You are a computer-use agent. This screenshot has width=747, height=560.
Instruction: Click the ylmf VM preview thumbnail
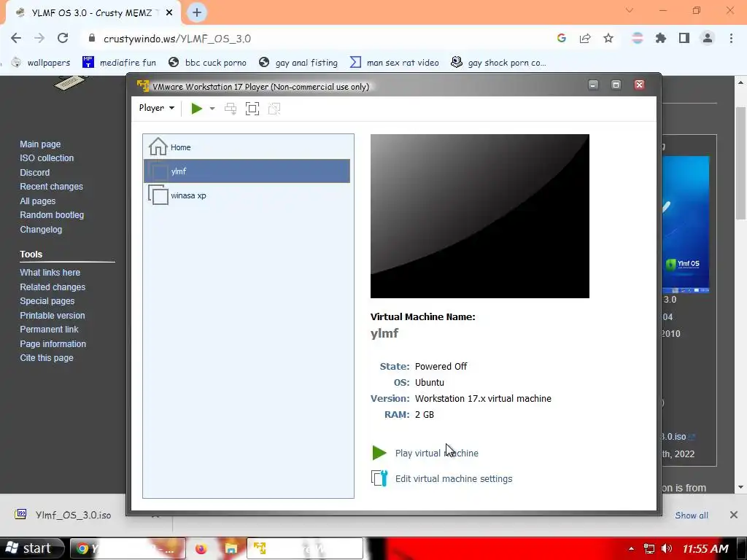point(480,216)
